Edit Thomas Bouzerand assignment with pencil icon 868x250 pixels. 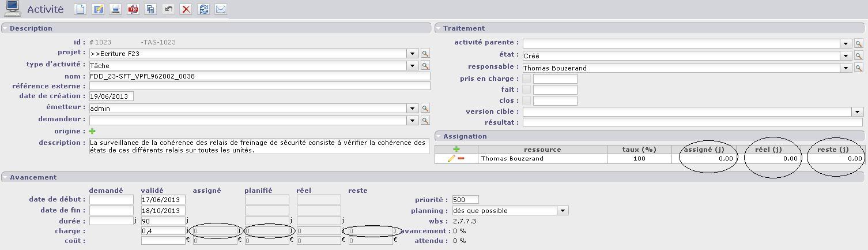tap(451, 159)
